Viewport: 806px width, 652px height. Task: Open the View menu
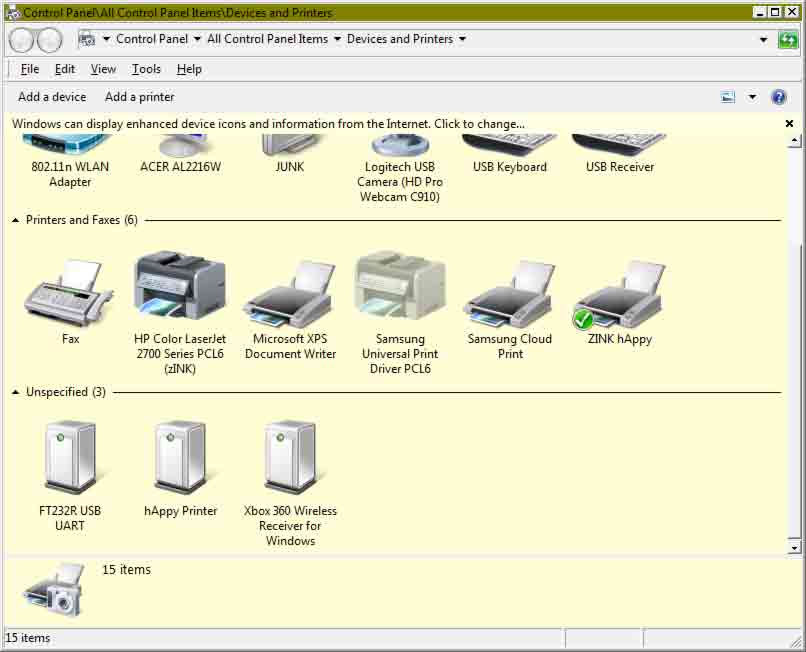(x=102, y=69)
